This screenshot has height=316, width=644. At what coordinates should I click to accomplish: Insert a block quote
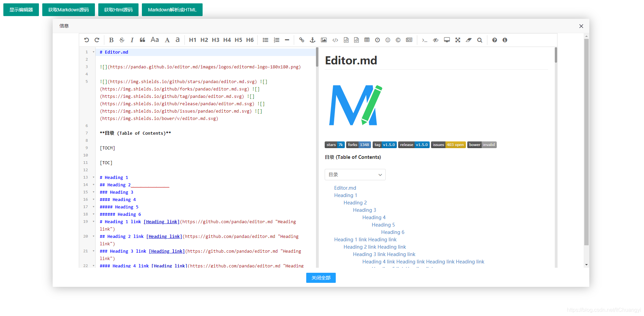[x=143, y=40]
